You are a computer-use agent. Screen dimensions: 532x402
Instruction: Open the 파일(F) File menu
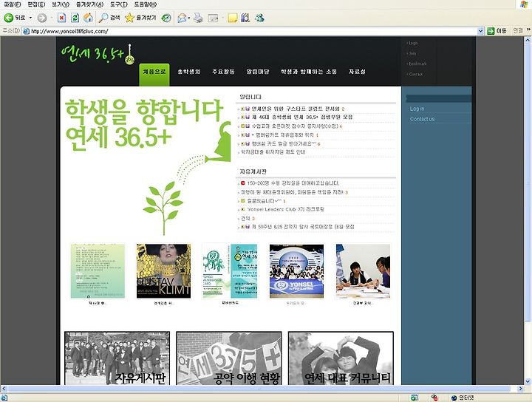click(13, 4)
